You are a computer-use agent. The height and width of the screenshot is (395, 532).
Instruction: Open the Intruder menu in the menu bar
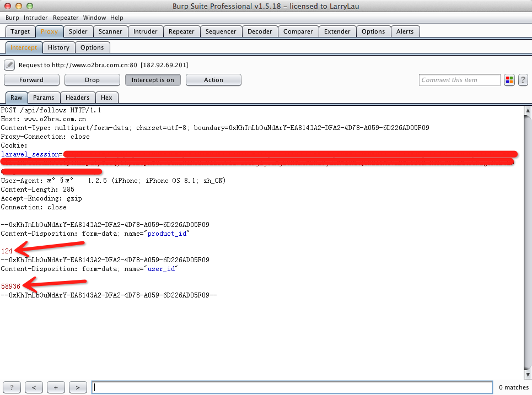coord(36,18)
